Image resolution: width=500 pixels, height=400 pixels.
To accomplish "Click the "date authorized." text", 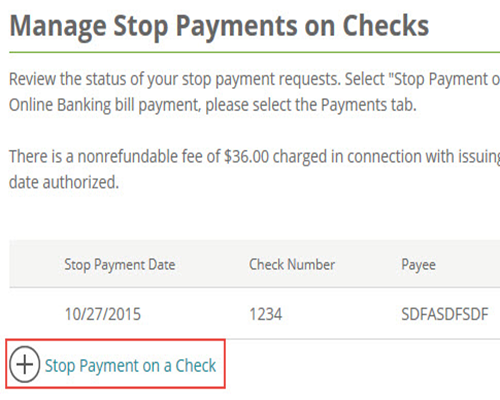I will pos(64,182).
